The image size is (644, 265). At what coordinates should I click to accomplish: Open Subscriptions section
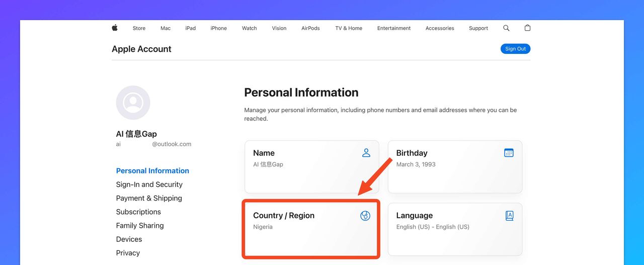tap(138, 212)
